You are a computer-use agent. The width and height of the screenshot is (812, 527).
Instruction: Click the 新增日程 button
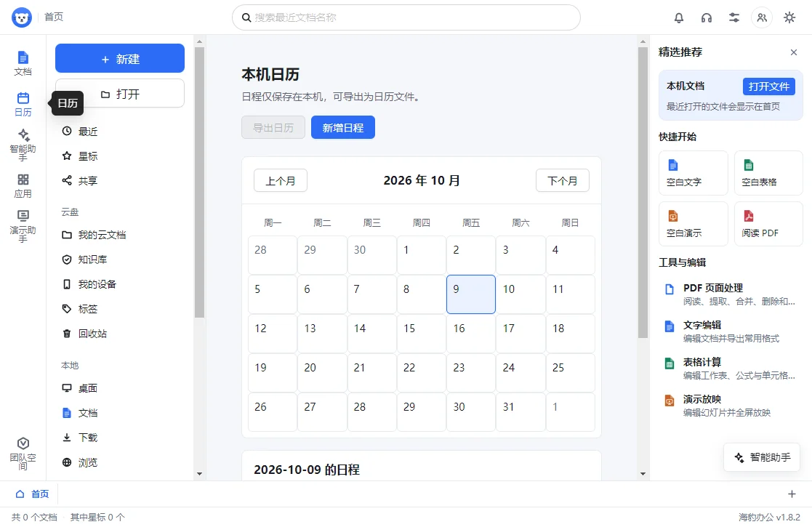pyautogui.click(x=343, y=127)
